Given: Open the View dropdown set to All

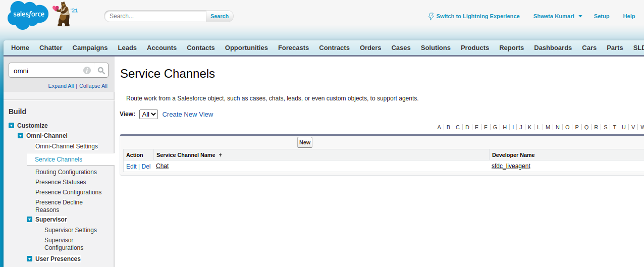Looking at the screenshot, I should [x=148, y=115].
